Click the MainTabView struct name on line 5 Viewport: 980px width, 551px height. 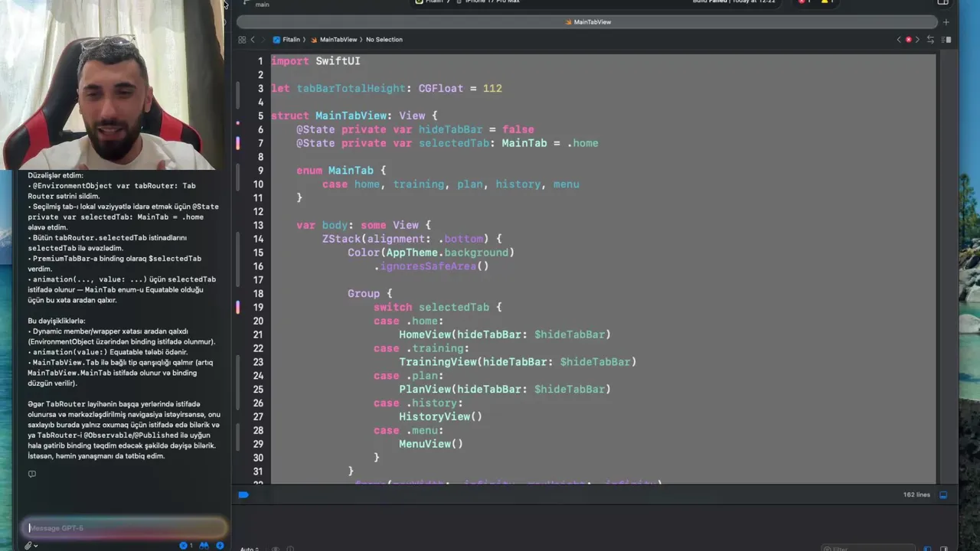[351, 116]
